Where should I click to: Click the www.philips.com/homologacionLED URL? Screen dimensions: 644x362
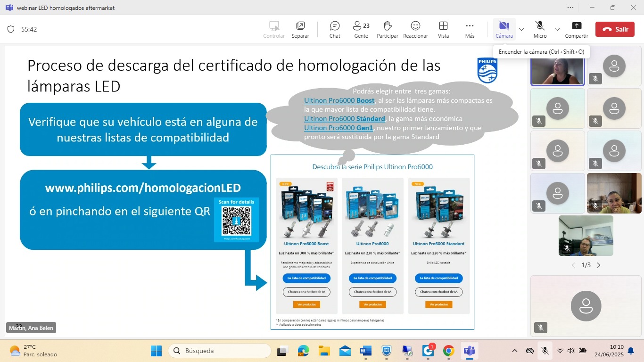pos(143,188)
